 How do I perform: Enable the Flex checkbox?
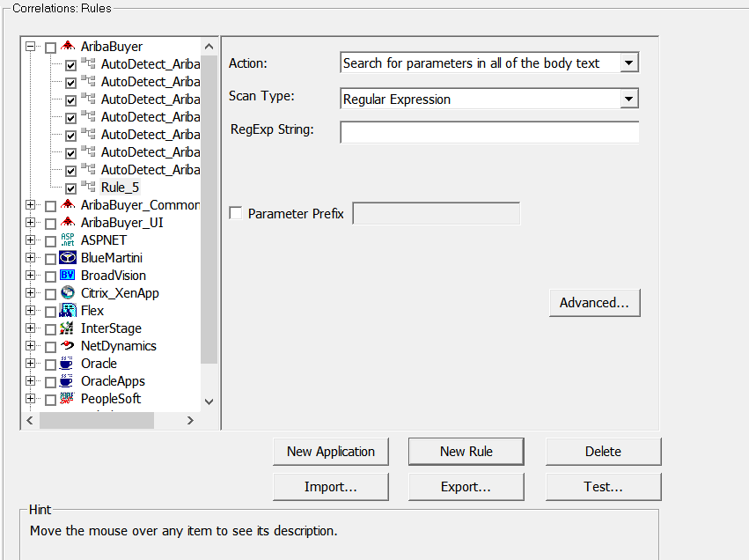pyautogui.click(x=51, y=312)
